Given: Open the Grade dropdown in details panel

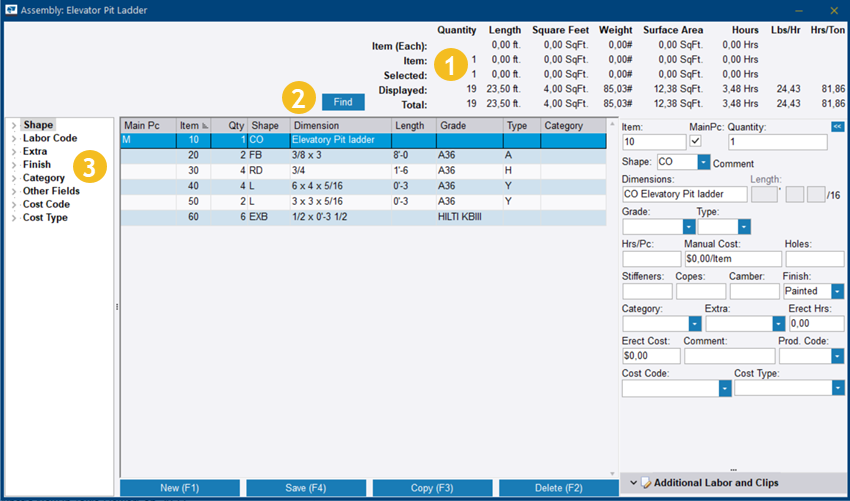Looking at the screenshot, I should pyautogui.click(x=689, y=227).
